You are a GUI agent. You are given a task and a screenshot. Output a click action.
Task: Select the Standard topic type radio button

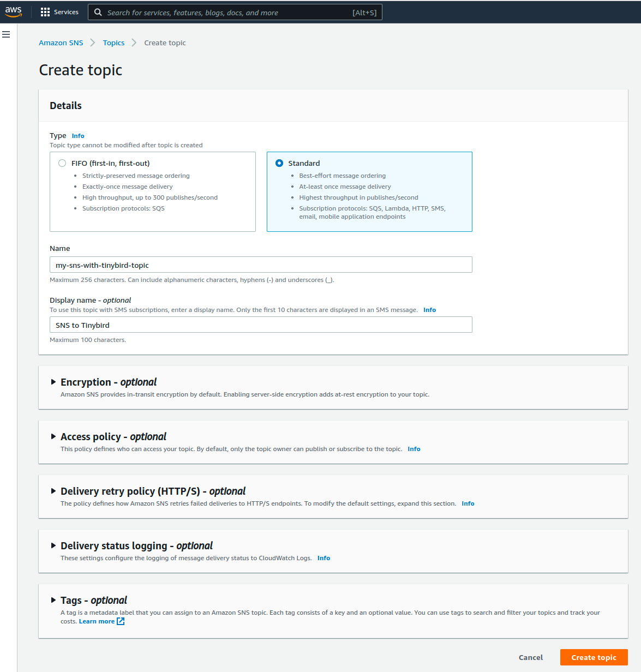click(x=279, y=163)
